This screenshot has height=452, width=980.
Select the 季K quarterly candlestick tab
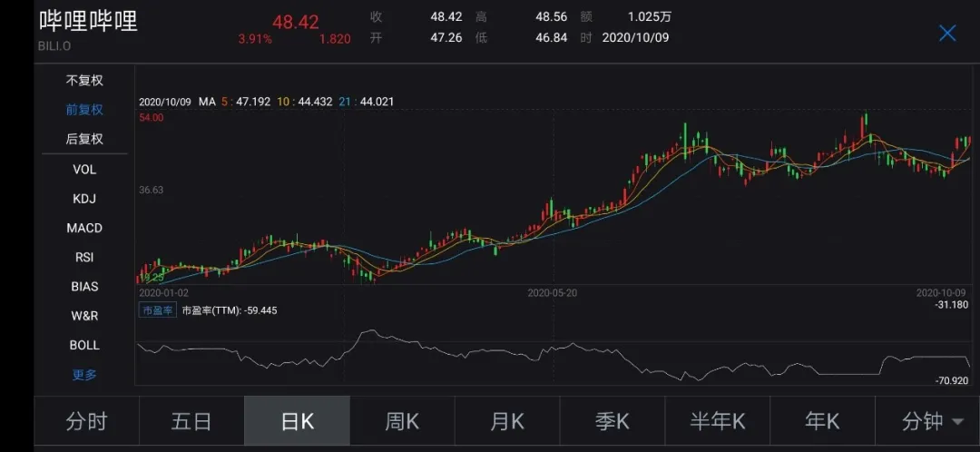click(x=612, y=421)
